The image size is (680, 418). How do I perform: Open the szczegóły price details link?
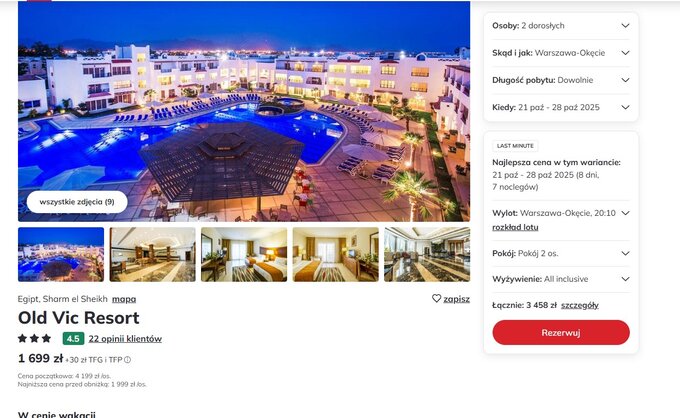(579, 305)
